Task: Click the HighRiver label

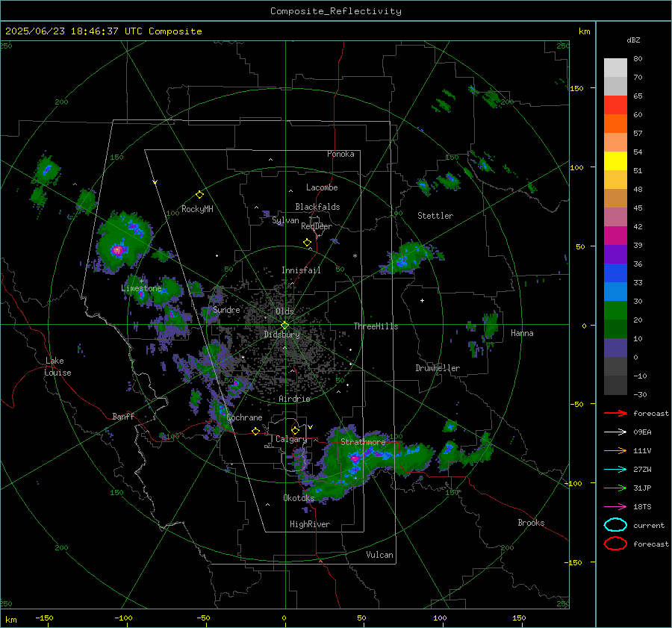Action: (x=310, y=524)
